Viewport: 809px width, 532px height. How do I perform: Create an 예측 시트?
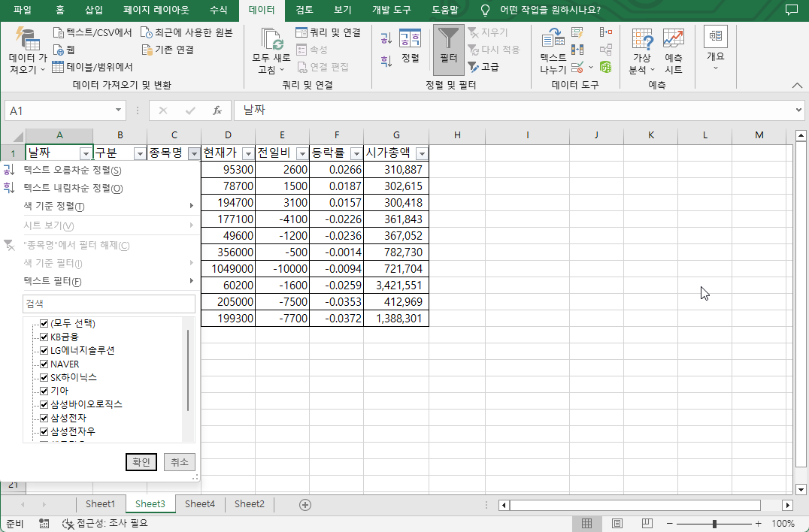(x=674, y=50)
